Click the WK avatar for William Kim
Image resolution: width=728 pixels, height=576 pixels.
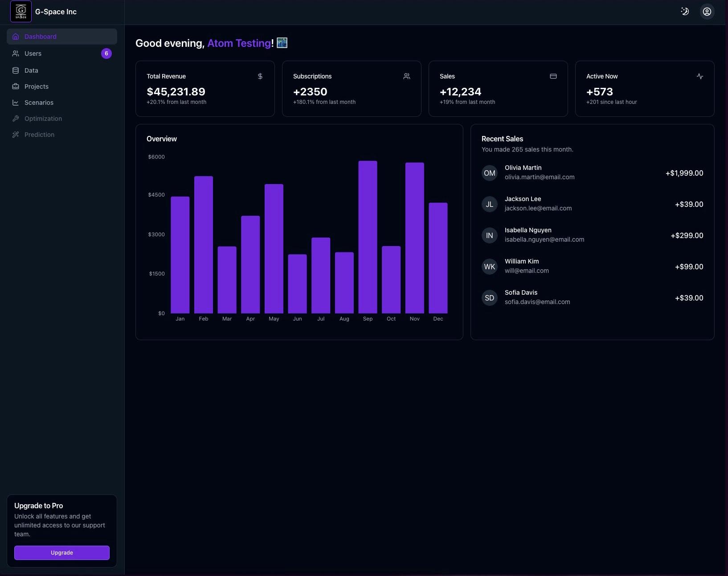click(x=490, y=267)
